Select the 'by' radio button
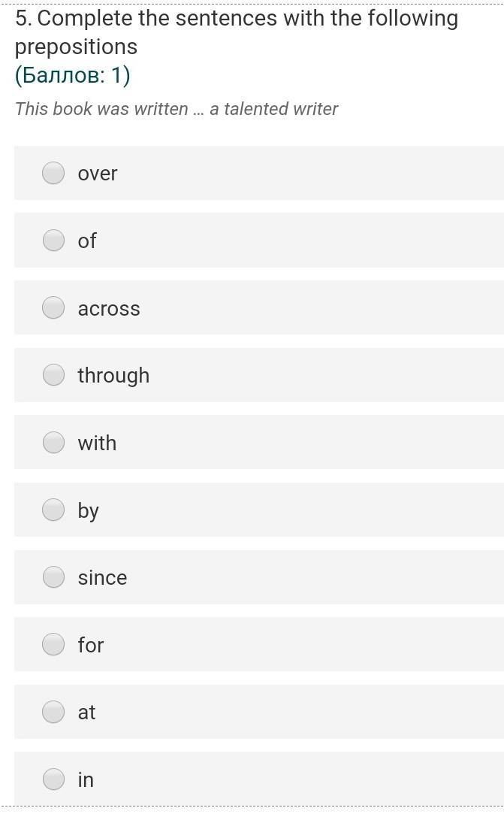This screenshot has width=504, height=814. (53, 510)
